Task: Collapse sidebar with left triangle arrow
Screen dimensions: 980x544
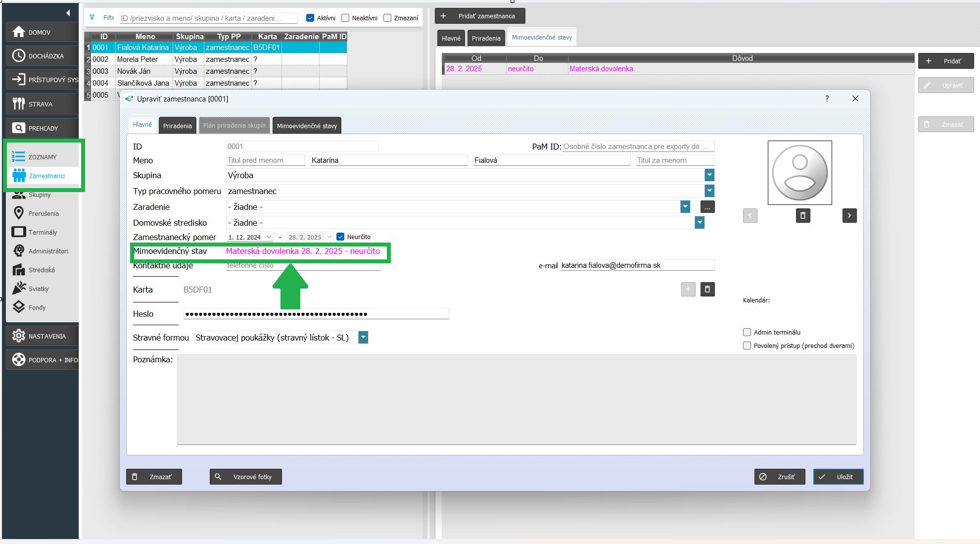Action: (x=68, y=13)
